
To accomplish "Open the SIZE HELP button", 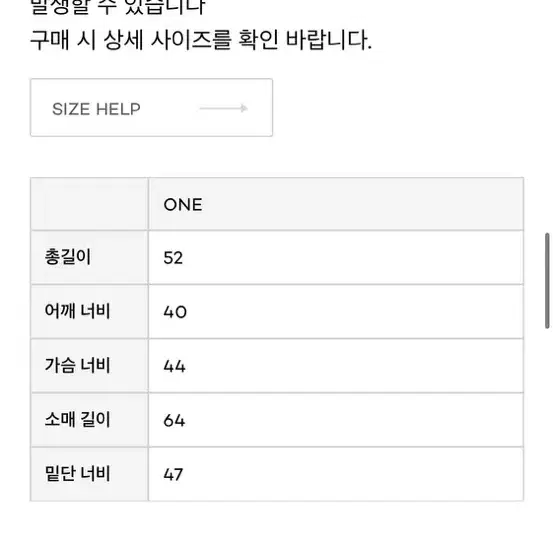I will [151, 107].
